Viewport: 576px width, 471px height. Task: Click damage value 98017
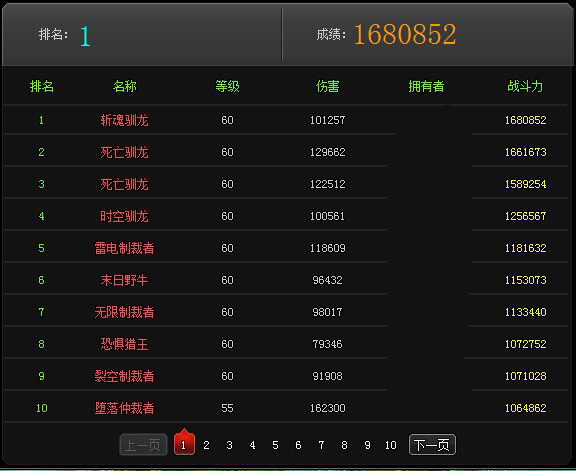click(x=327, y=312)
